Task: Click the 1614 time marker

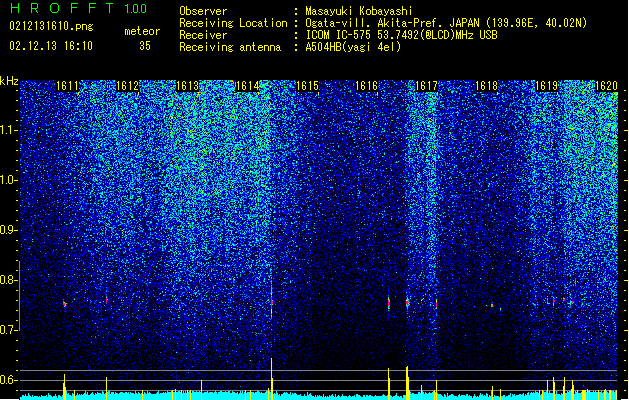Action: point(247,86)
